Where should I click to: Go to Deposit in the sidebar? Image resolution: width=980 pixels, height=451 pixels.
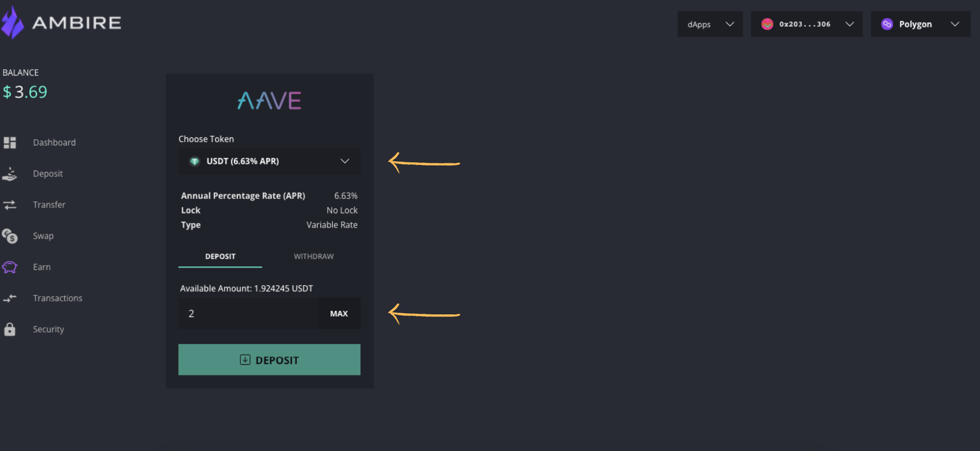[x=48, y=174]
